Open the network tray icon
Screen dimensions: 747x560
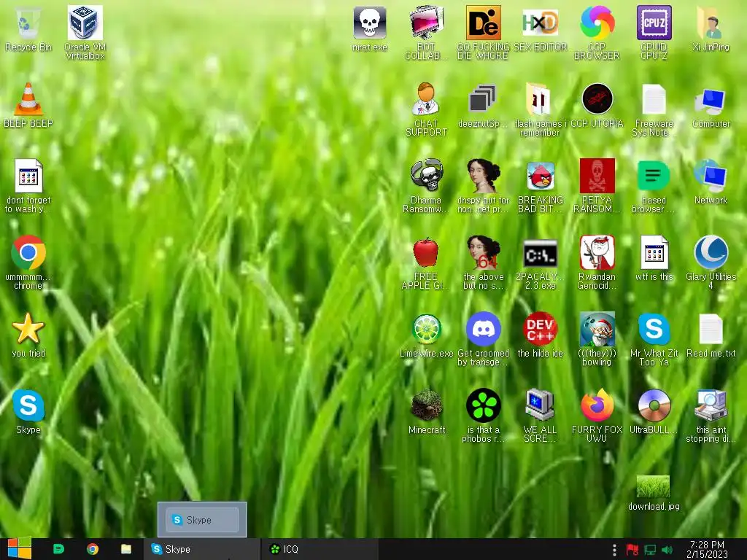point(650,550)
